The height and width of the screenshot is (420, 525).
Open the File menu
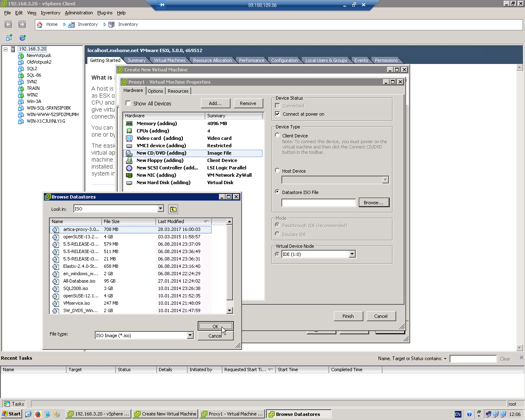[7, 13]
